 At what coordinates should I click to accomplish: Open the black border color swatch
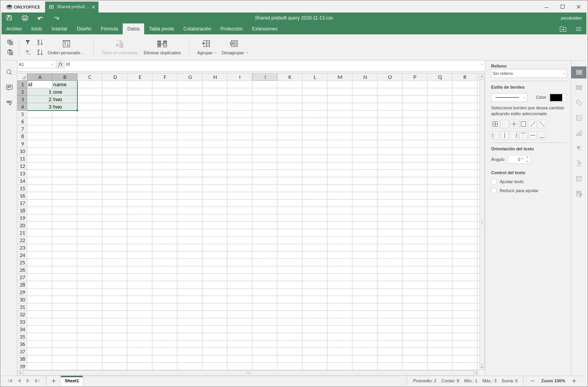(x=558, y=98)
